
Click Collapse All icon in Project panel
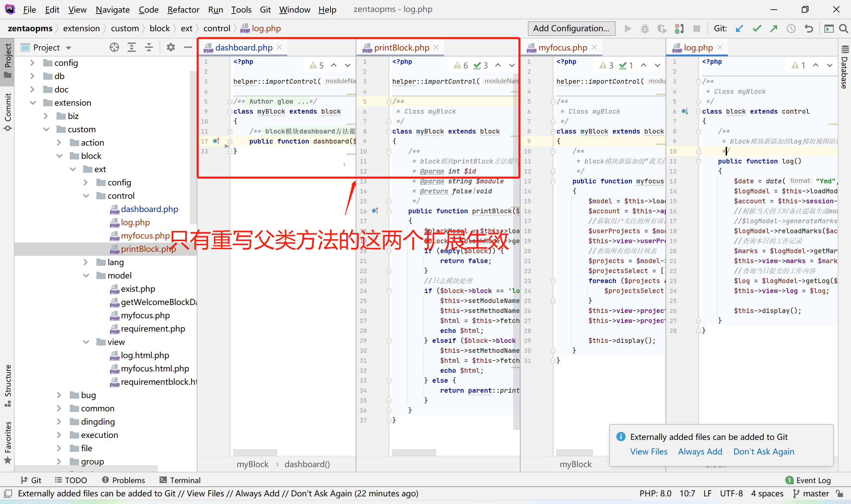[149, 47]
